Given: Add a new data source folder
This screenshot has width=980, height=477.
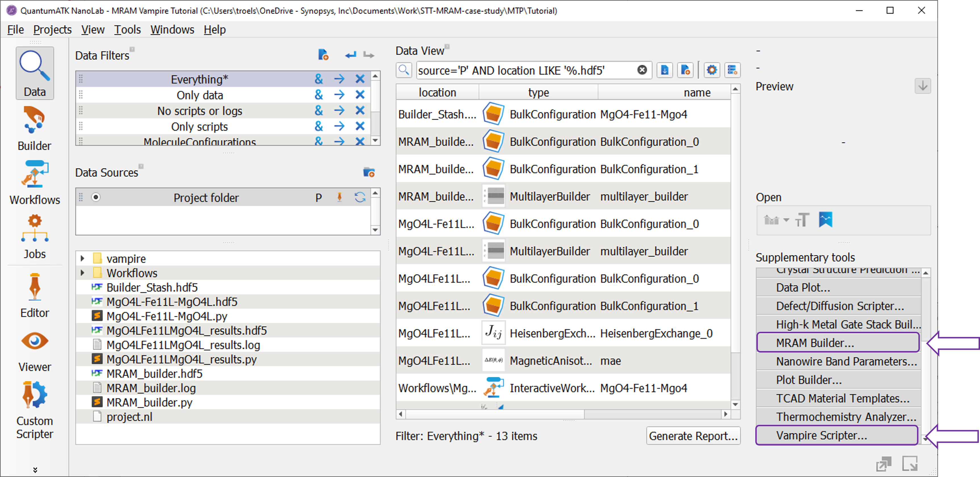Looking at the screenshot, I should click(x=369, y=172).
